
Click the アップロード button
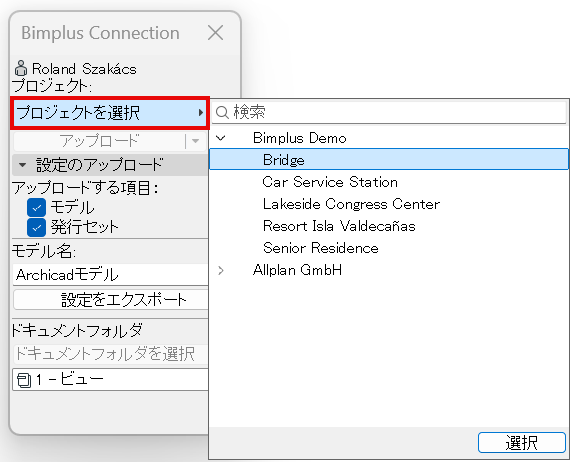click(99, 141)
